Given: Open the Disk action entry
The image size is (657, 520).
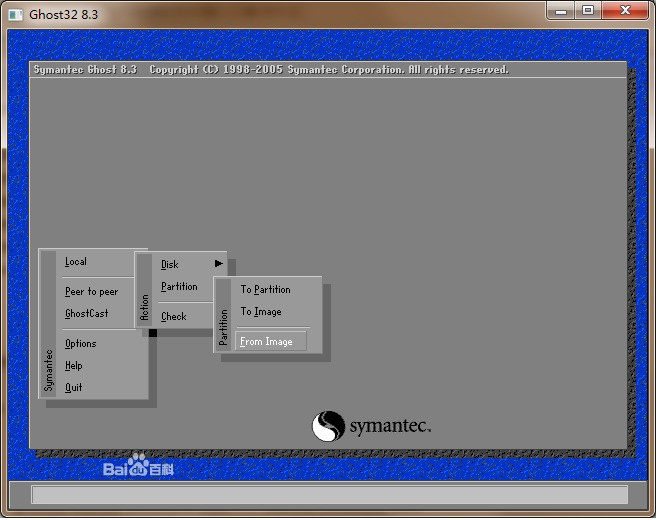Looking at the screenshot, I should pyautogui.click(x=170, y=264).
